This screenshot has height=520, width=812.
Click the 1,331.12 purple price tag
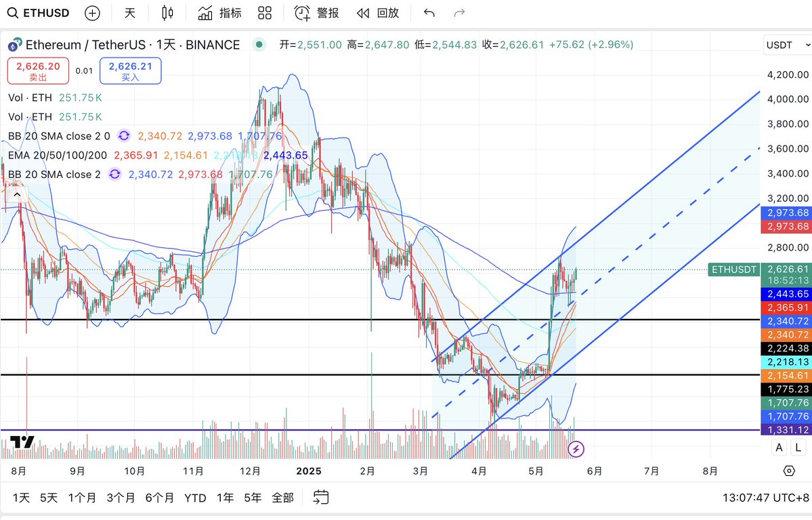click(787, 430)
